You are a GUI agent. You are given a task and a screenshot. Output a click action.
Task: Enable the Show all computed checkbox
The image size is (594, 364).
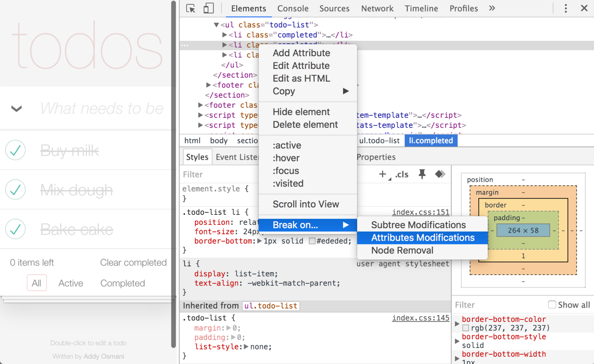[x=552, y=304]
